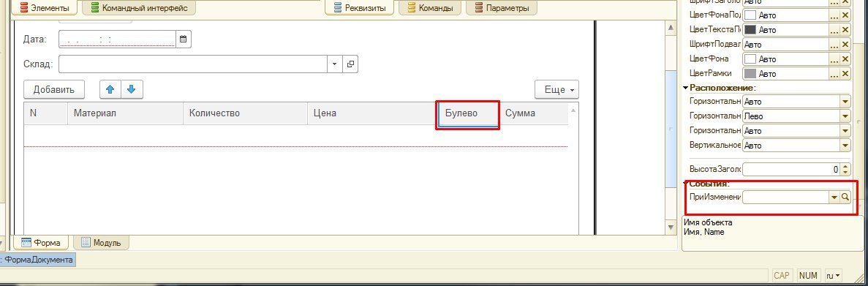Click the ЦветФона white color swatch

[751, 59]
